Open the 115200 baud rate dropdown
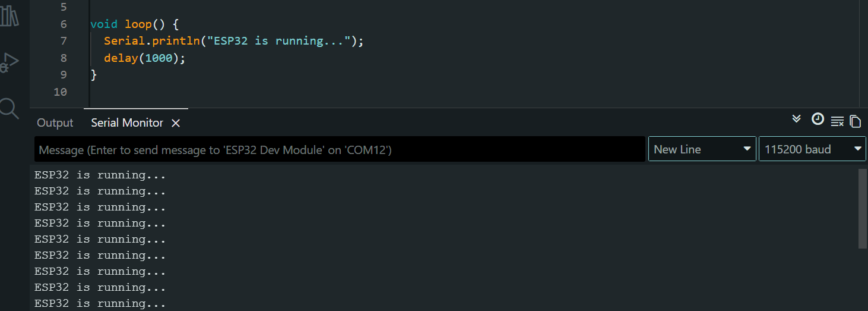The width and height of the screenshot is (868, 311). (x=812, y=149)
